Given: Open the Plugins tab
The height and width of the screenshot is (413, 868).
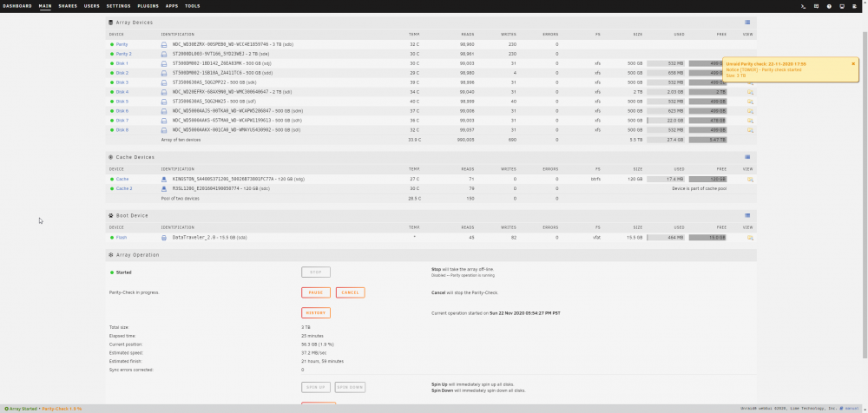Looking at the screenshot, I should (148, 6).
